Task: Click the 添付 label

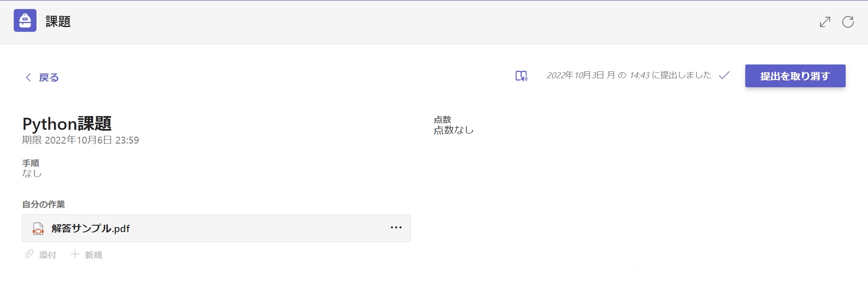Action: point(48,255)
